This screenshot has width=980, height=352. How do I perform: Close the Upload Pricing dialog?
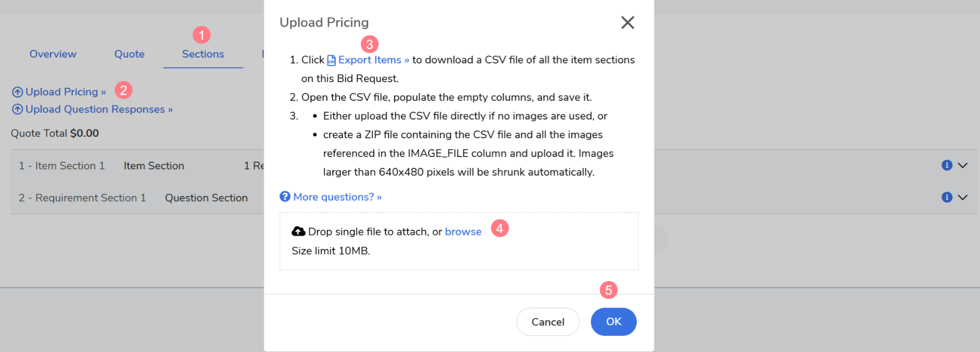pyautogui.click(x=628, y=22)
